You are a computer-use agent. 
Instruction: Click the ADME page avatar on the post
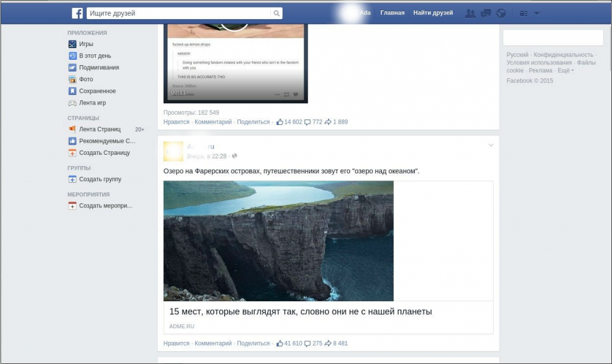[x=173, y=151]
